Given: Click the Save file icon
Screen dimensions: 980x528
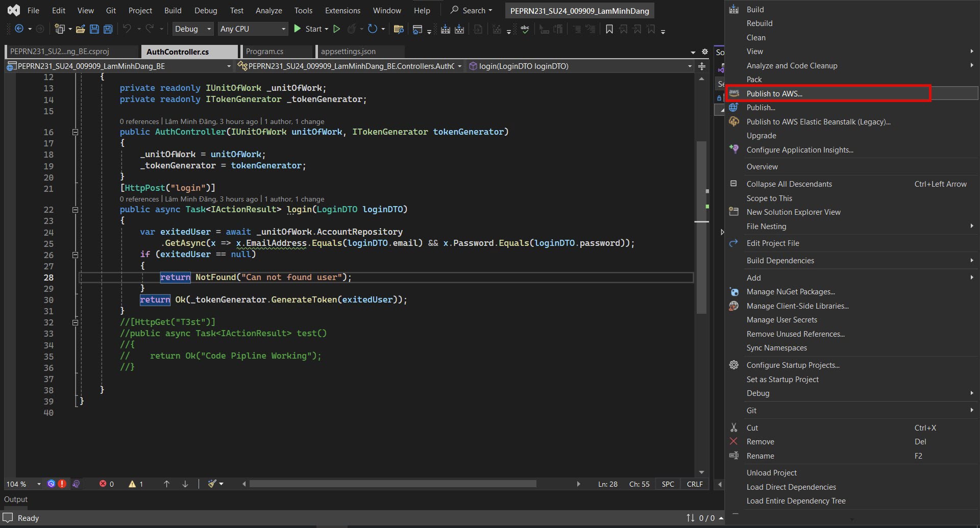Looking at the screenshot, I should [x=94, y=29].
